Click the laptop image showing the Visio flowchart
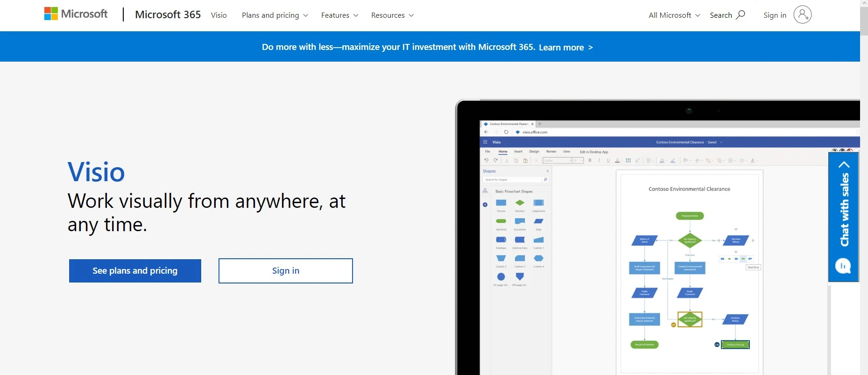This screenshot has height=375, width=868. coord(657,237)
